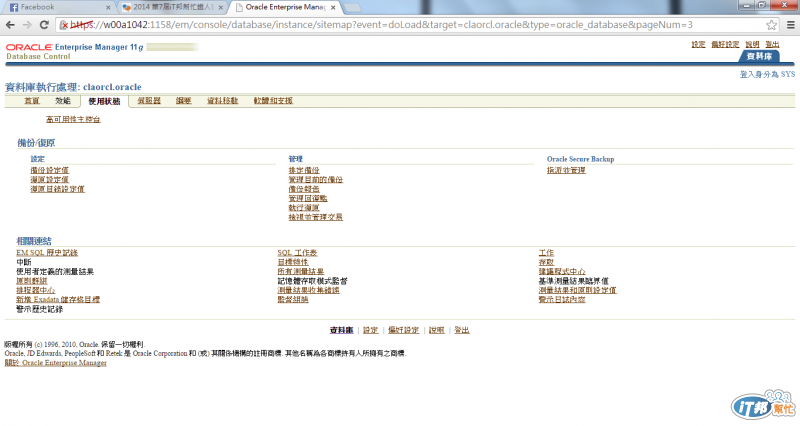Viewport: 800px width, 426px height.
Task: Open the 管理目前的備份 link
Action: [x=316, y=180]
